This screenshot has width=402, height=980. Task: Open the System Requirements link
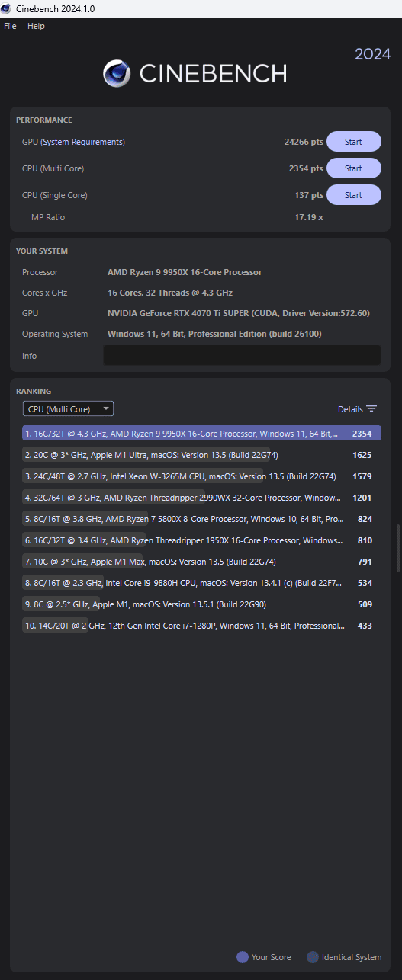pos(83,142)
